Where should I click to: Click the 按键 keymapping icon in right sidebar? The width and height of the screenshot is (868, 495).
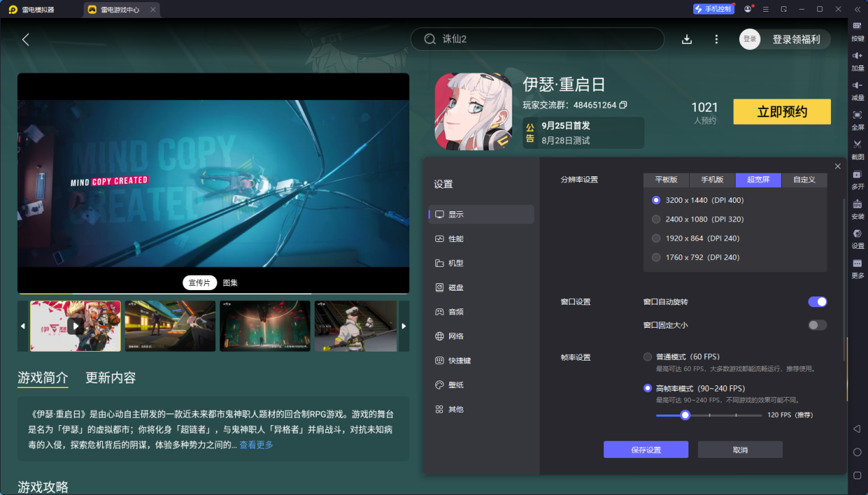(857, 26)
